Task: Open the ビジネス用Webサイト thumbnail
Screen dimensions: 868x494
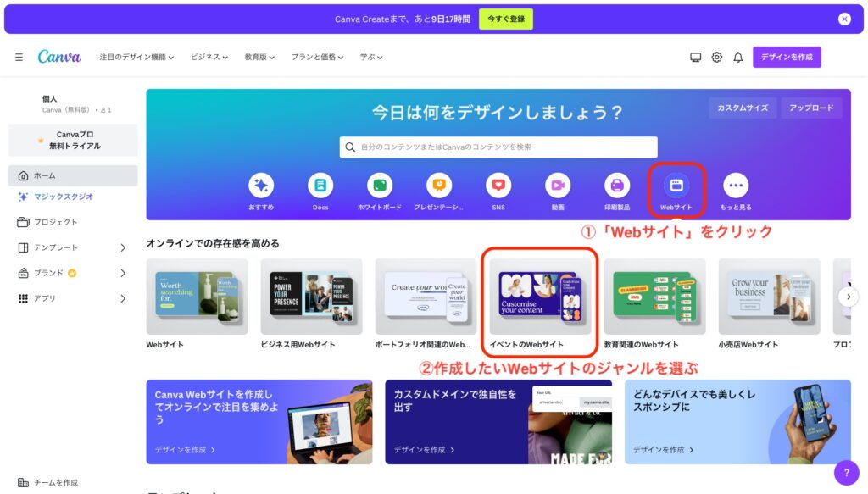Action: click(x=312, y=297)
